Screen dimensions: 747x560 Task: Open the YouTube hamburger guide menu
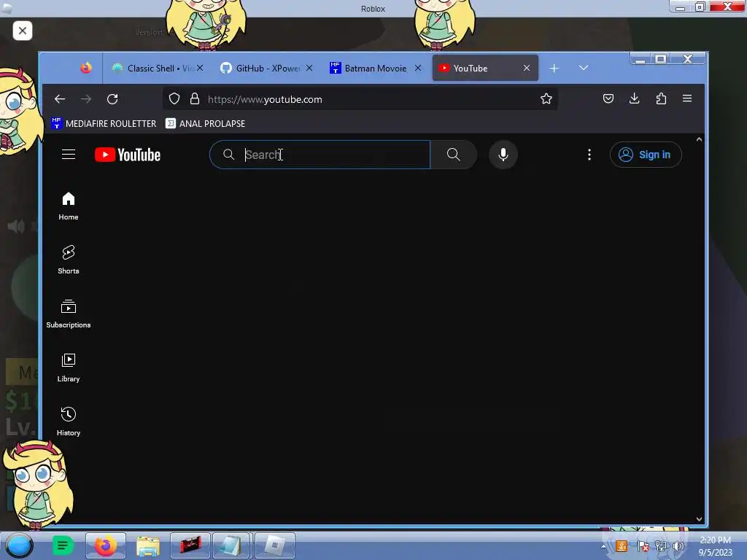69,155
